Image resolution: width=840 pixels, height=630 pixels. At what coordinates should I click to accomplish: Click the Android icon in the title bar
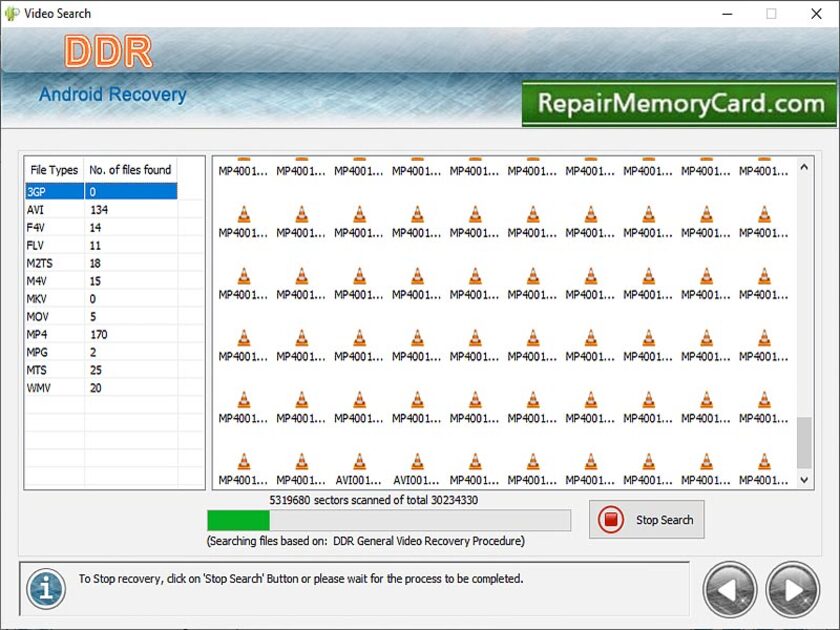tap(11, 13)
